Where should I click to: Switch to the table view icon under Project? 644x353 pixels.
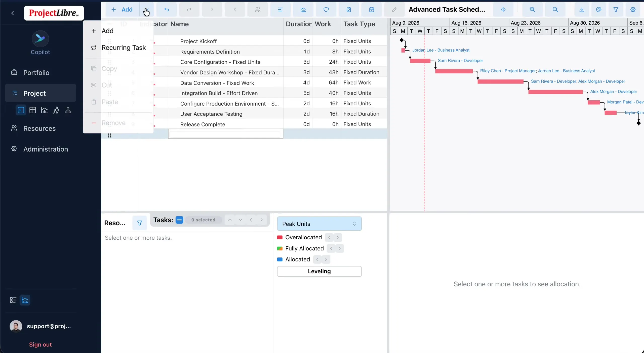click(x=33, y=110)
